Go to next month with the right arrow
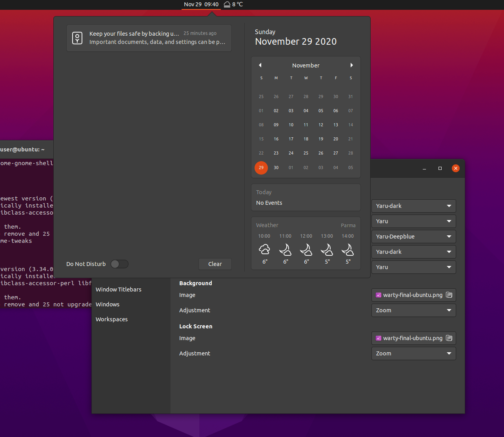504x437 pixels. (x=351, y=65)
